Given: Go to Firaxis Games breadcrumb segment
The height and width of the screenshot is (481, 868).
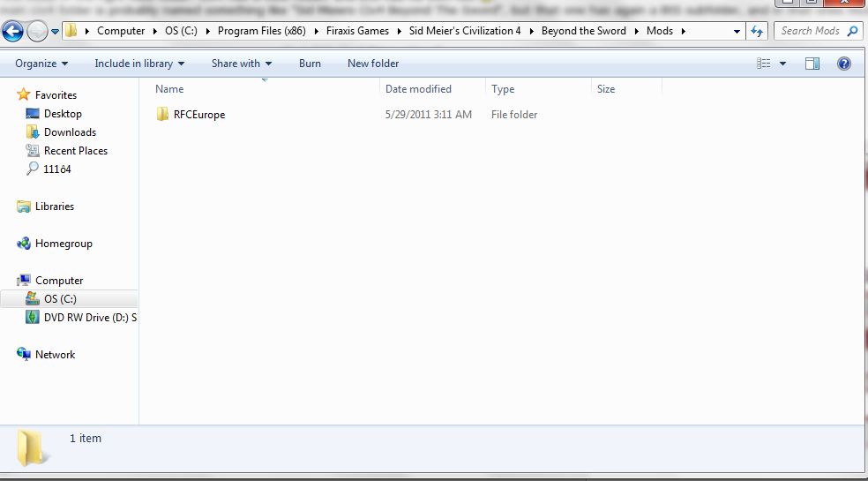Looking at the screenshot, I should tap(357, 31).
